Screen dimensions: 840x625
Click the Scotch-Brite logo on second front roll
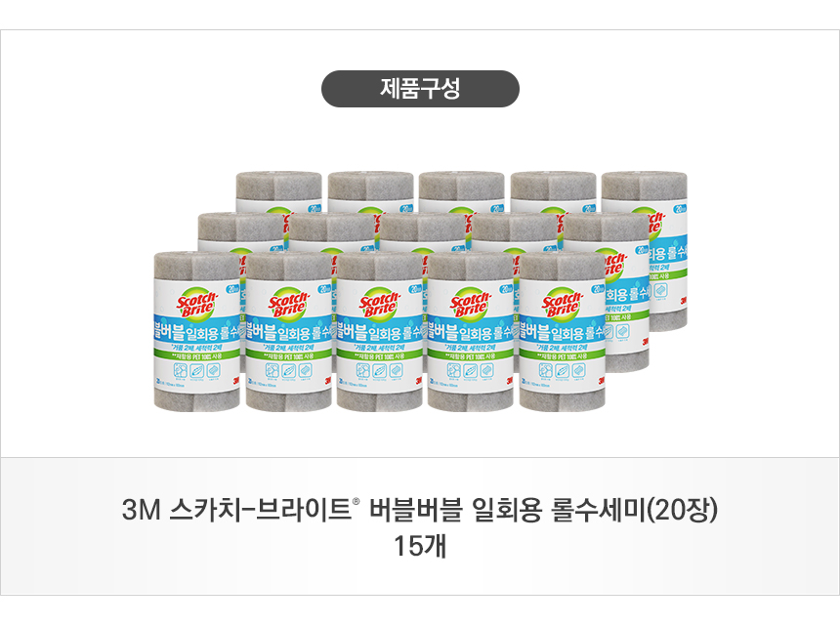coord(288,305)
